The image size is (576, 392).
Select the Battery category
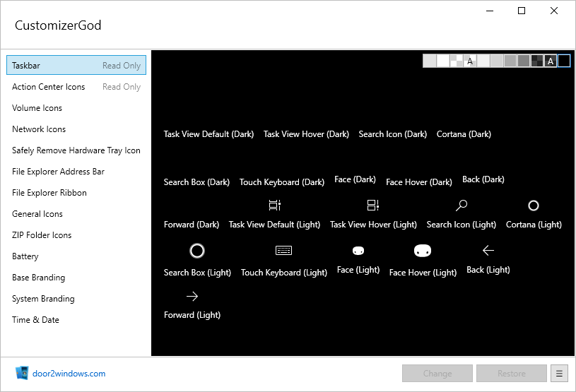[x=76, y=256]
